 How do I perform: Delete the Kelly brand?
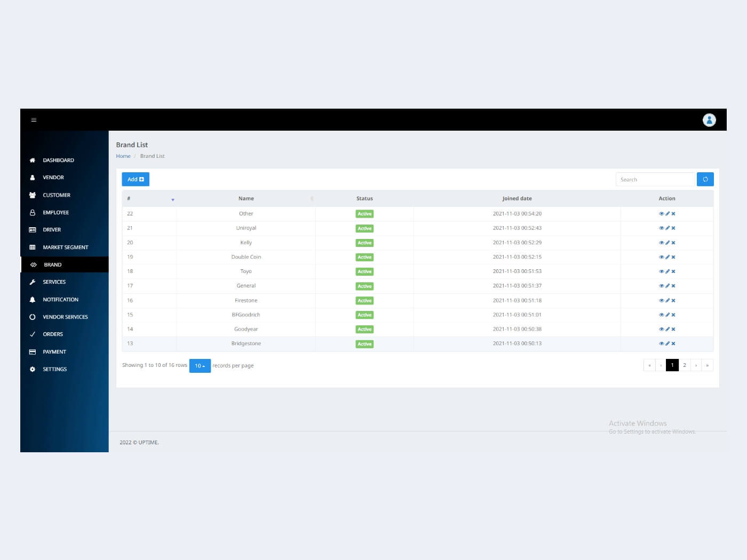click(x=673, y=243)
